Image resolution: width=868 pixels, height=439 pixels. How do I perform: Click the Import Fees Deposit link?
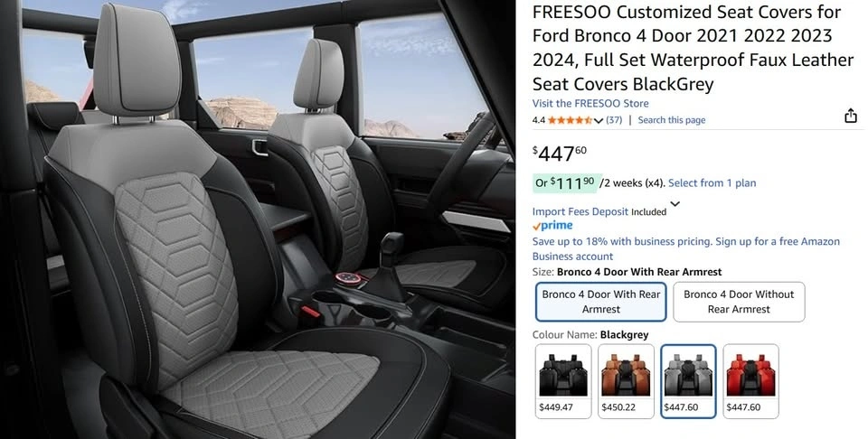tap(580, 211)
